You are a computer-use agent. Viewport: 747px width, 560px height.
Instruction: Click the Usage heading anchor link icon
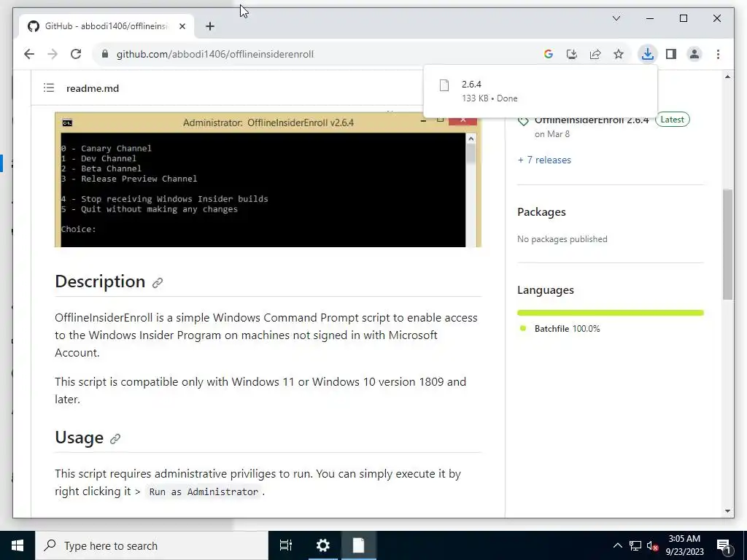(115, 438)
